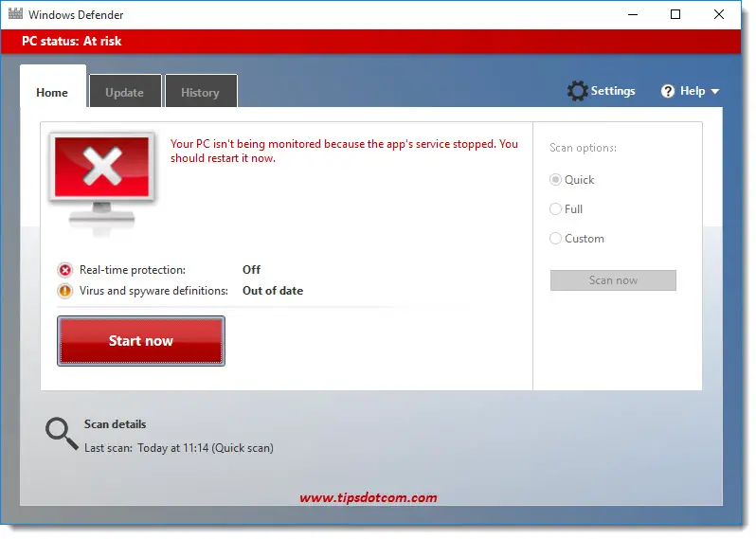Expand the Help dropdown arrow

pos(715,91)
